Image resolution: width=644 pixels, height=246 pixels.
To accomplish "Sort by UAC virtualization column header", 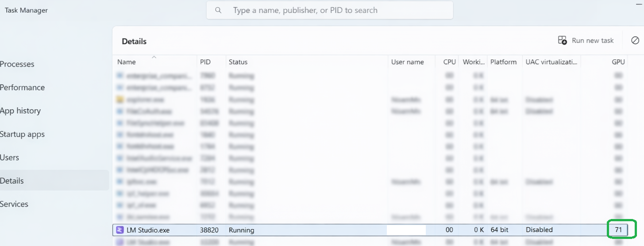I will [551, 62].
